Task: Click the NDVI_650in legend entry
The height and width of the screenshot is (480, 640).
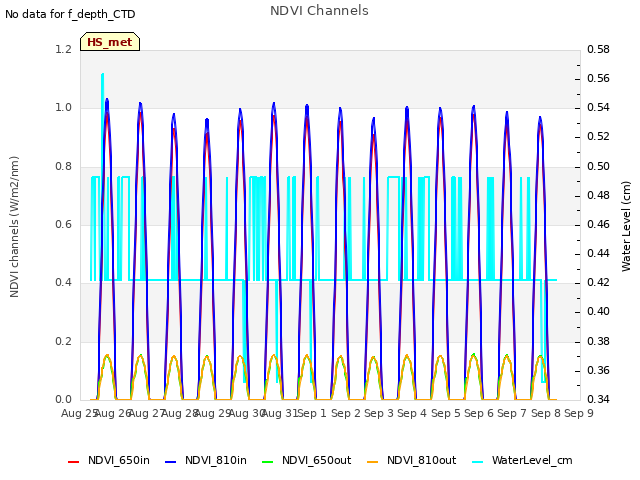Action: 109,460
